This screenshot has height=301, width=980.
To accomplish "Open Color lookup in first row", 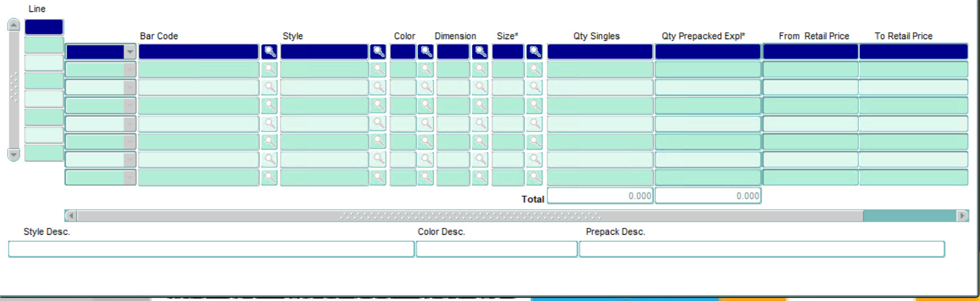I will click(x=425, y=52).
